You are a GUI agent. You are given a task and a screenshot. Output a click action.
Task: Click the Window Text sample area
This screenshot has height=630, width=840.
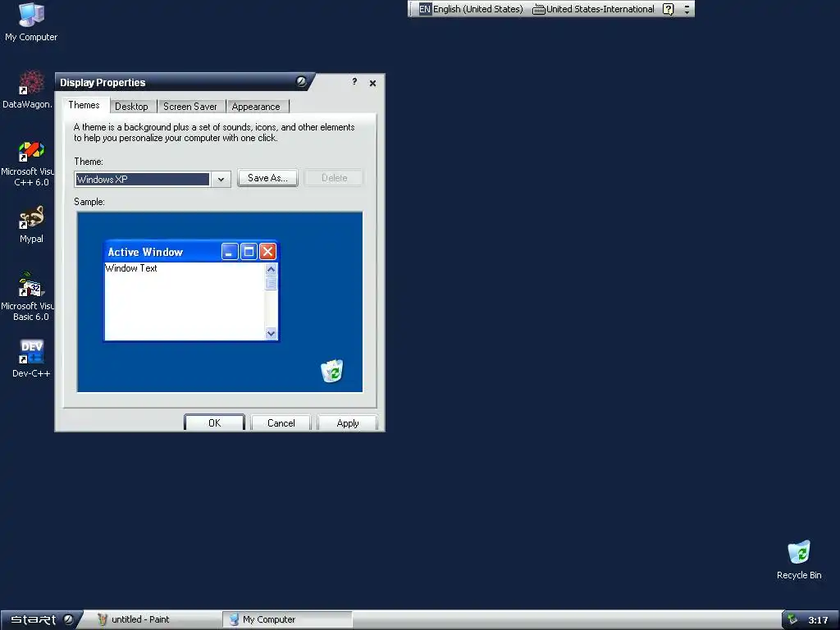click(185, 300)
